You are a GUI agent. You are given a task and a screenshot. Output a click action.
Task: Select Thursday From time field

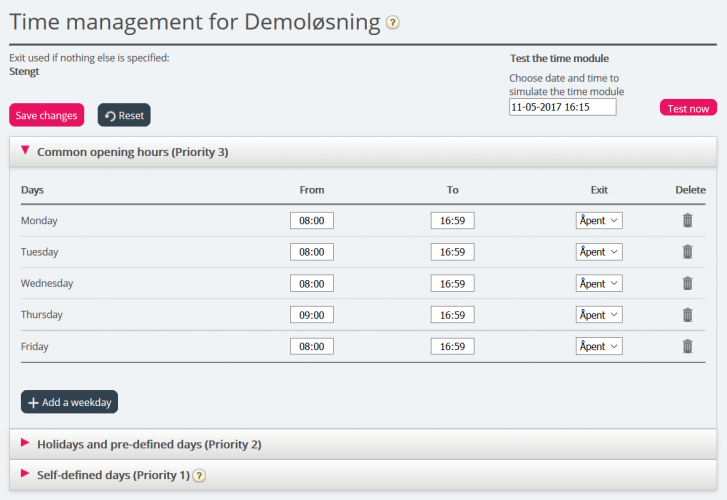pos(312,315)
